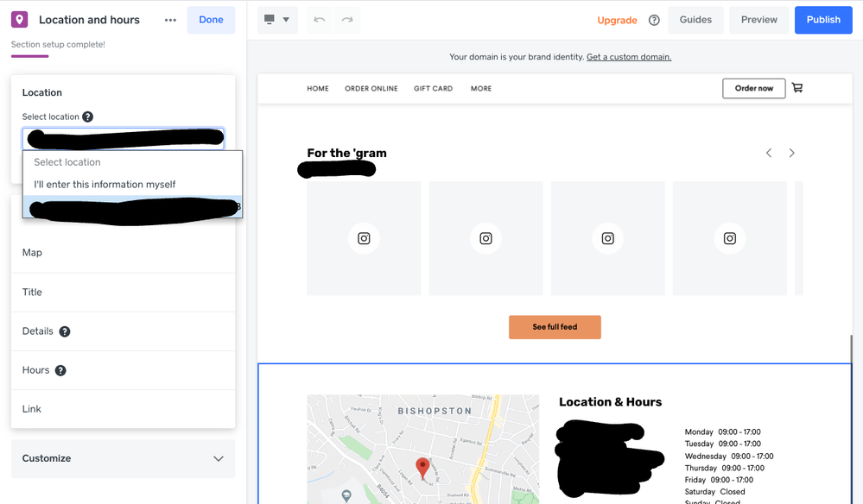The width and height of the screenshot is (863, 504).
Task: Open the GIFT CARD nav item
Action: pos(434,88)
